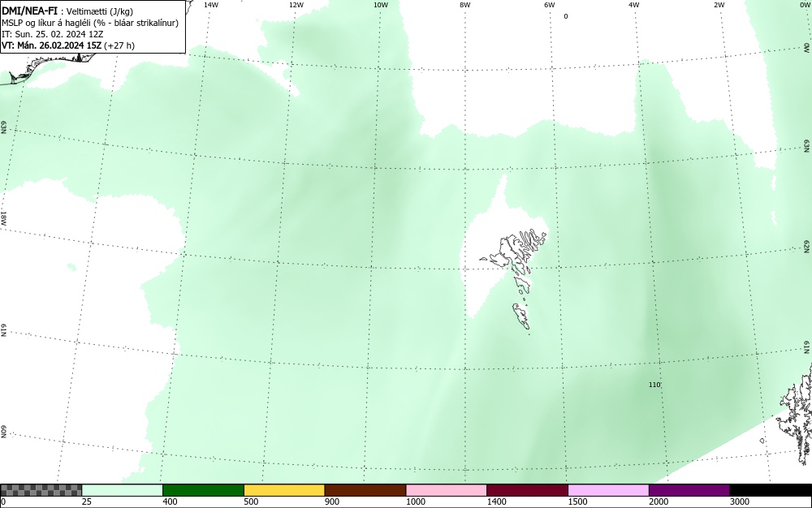Click the yellow 500–900 legend swatch

(284, 490)
